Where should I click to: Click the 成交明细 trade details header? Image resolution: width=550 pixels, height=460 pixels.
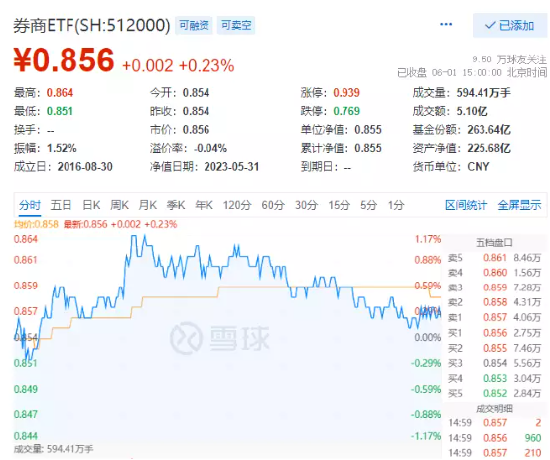(494, 408)
